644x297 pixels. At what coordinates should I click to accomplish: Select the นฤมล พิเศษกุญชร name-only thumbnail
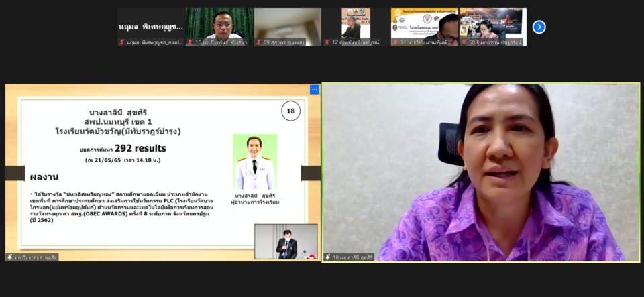tap(150, 25)
